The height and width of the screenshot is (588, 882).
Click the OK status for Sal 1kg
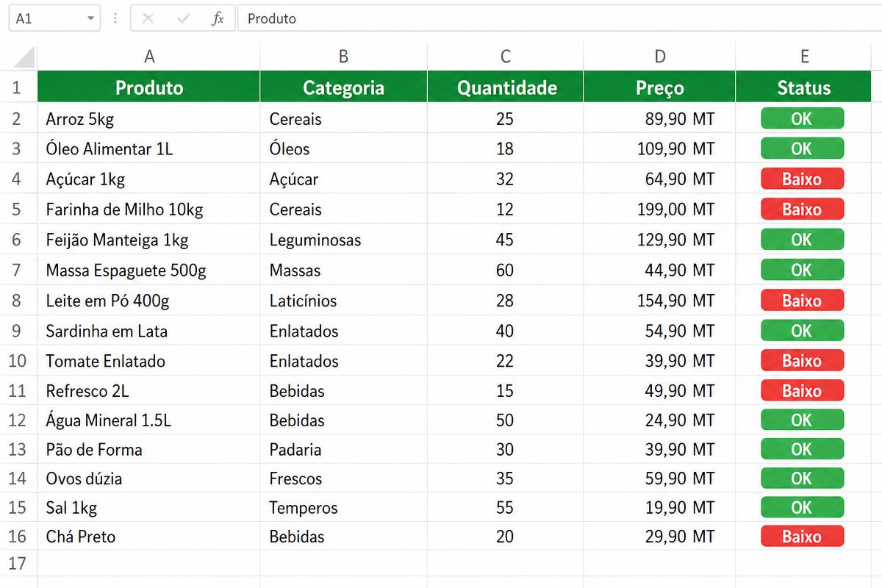(x=802, y=507)
